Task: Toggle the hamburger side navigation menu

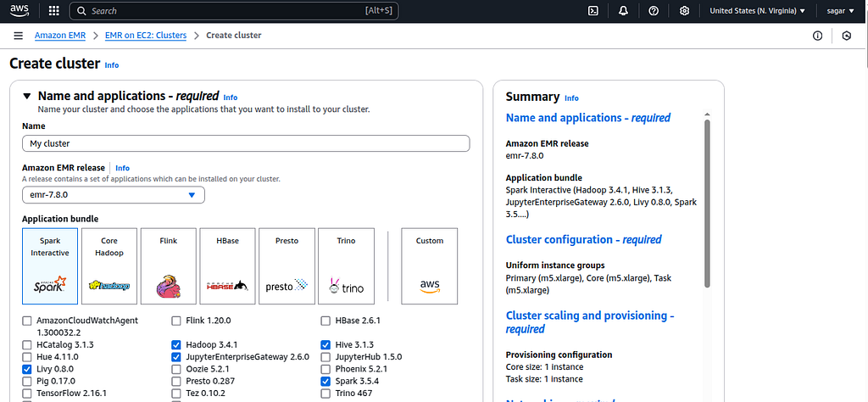Action: tap(19, 36)
